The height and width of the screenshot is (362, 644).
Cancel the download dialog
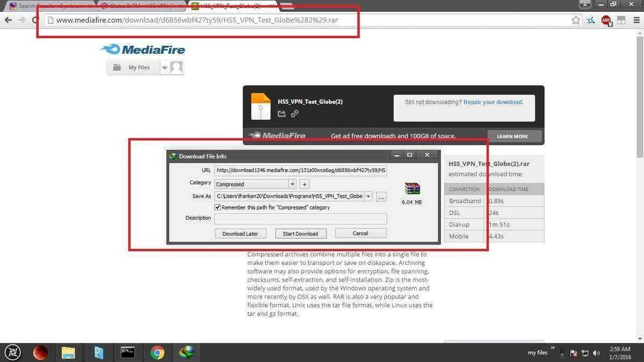(360, 233)
